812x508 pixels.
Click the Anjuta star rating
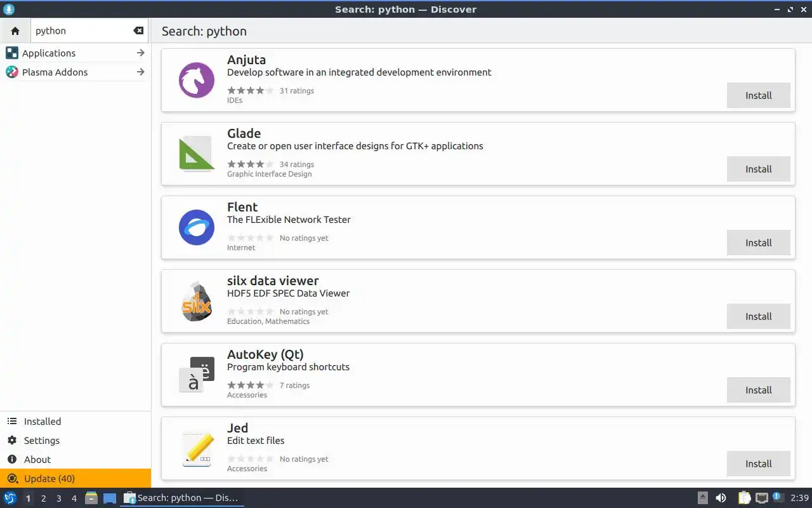[251, 91]
